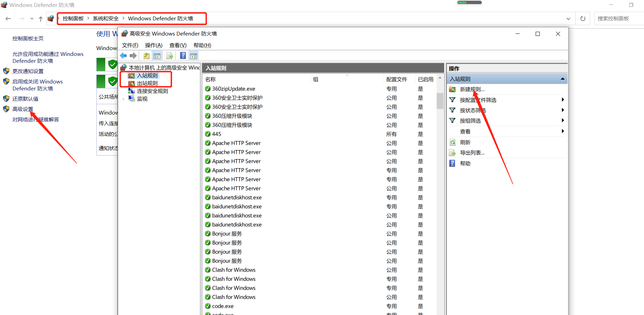This screenshot has height=315, width=644.
Task: Click the 高级设置 link
Action: pyautogui.click(x=23, y=109)
